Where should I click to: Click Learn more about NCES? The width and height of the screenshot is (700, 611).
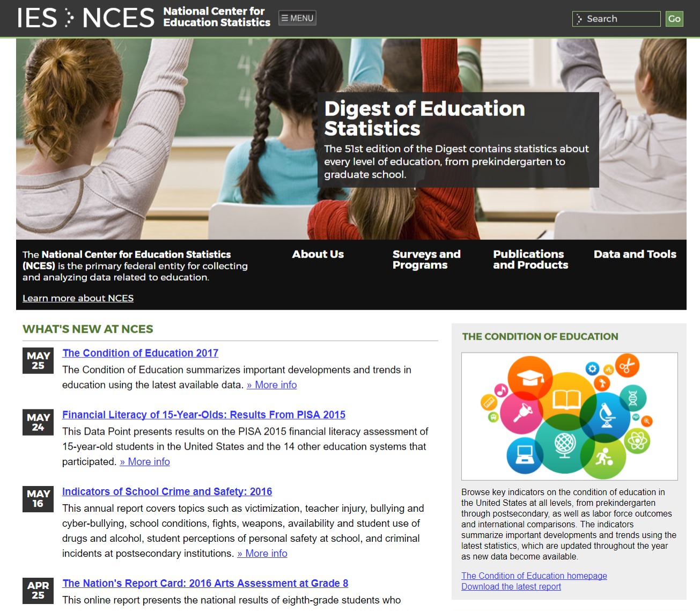78,298
